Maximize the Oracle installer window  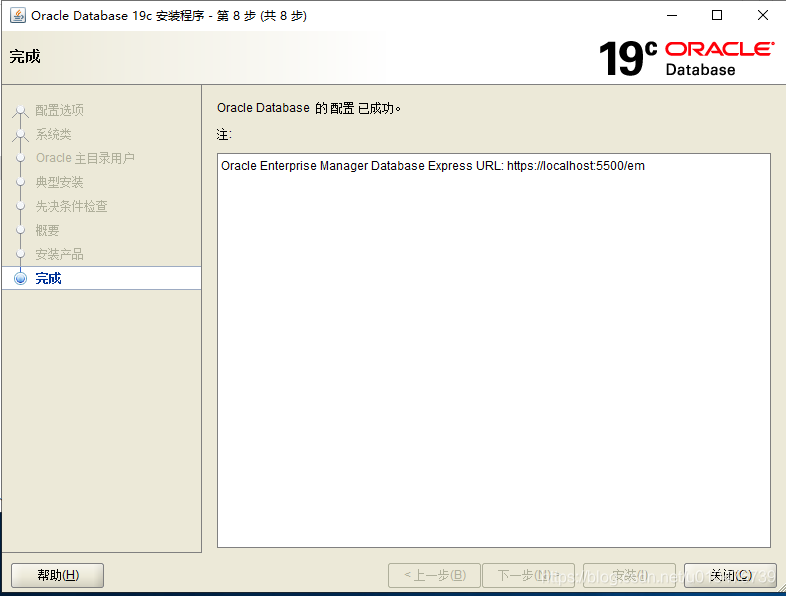(717, 16)
